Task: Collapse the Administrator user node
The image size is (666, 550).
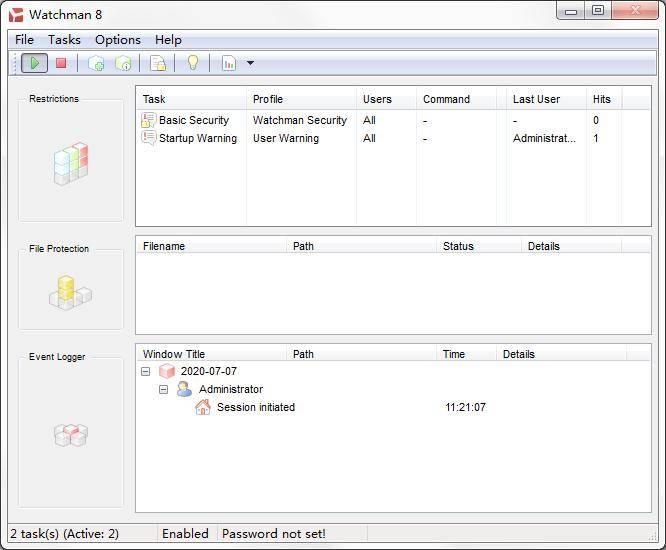Action: pyautogui.click(x=164, y=389)
